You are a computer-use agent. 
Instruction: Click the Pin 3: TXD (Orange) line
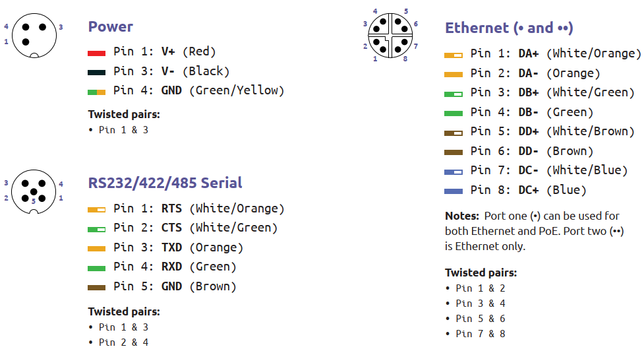coord(178,247)
